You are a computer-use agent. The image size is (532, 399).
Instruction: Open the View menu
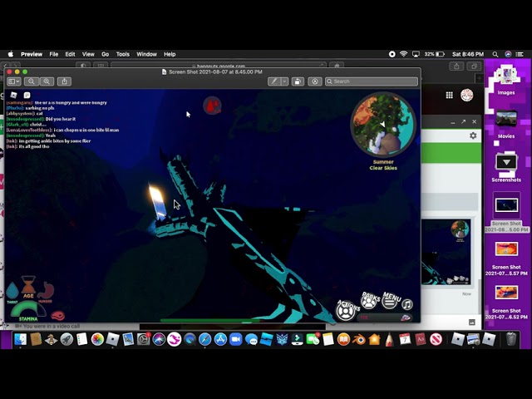(88, 54)
